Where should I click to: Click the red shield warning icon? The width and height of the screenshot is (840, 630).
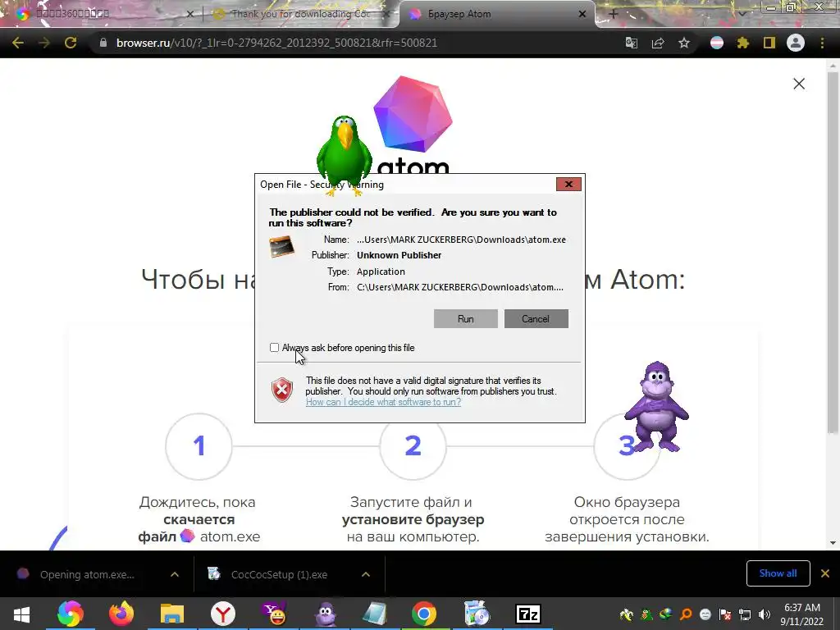[x=282, y=390]
